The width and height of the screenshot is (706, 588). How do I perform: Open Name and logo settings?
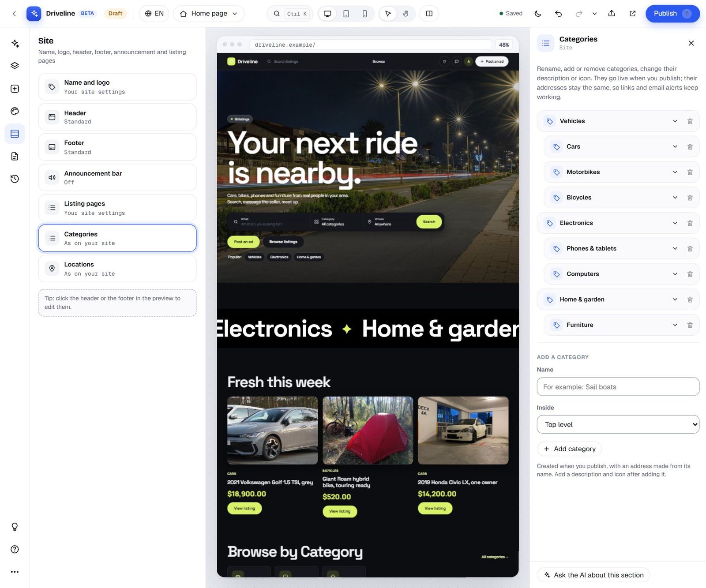pos(117,86)
